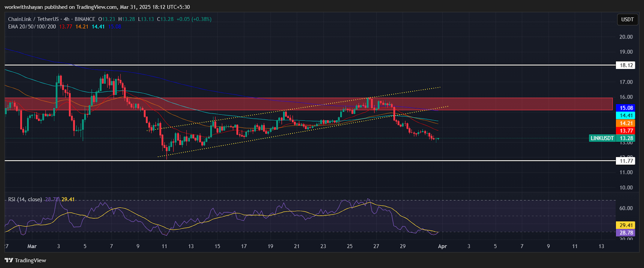644x268 pixels.
Task: Click the yellow 29.41 RSI value label
Action: coord(626,225)
